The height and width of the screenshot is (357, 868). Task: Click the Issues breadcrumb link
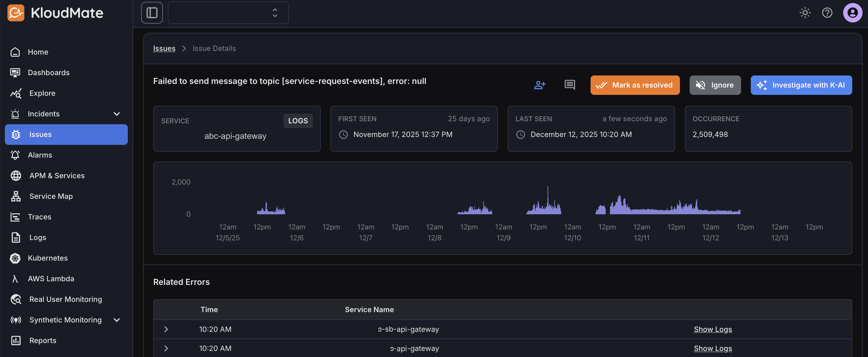click(x=164, y=48)
